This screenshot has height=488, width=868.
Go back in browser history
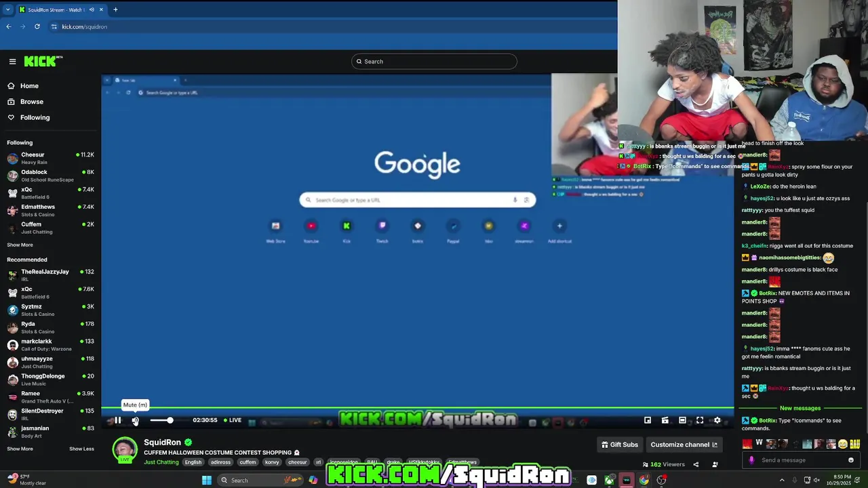coord(9,26)
